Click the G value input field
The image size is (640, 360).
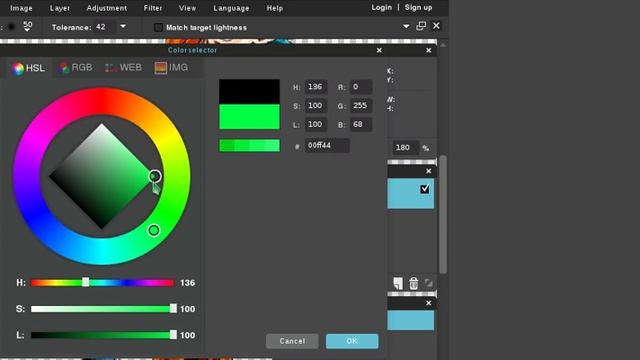(360, 106)
